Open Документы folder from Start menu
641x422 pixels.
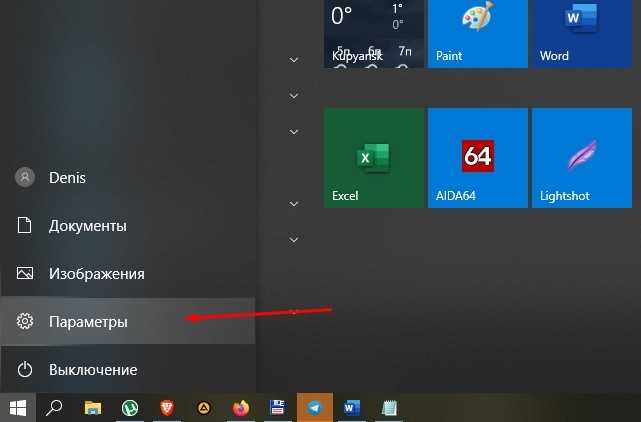click(x=128, y=225)
